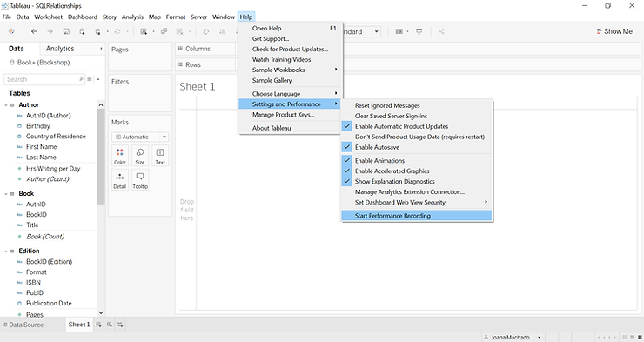The height and width of the screenshot is (342, 644).
Task: Collapse the Book table in Data pane
Action: [6, 194]
